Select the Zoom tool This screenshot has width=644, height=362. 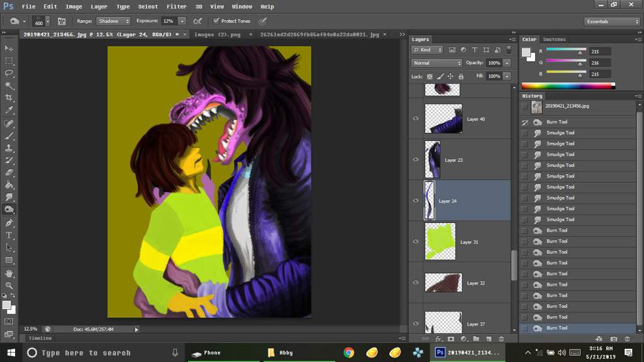click(9, 285)
